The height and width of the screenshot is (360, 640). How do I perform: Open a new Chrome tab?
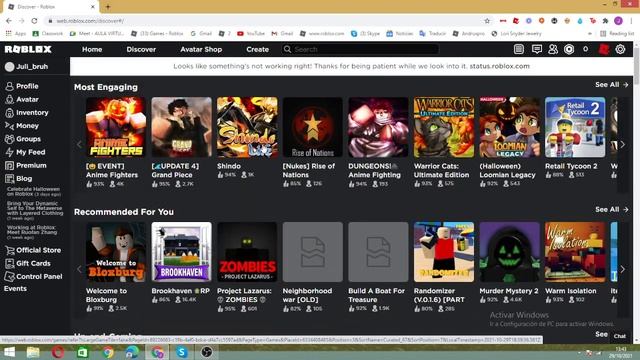click(x=108, y=7)
